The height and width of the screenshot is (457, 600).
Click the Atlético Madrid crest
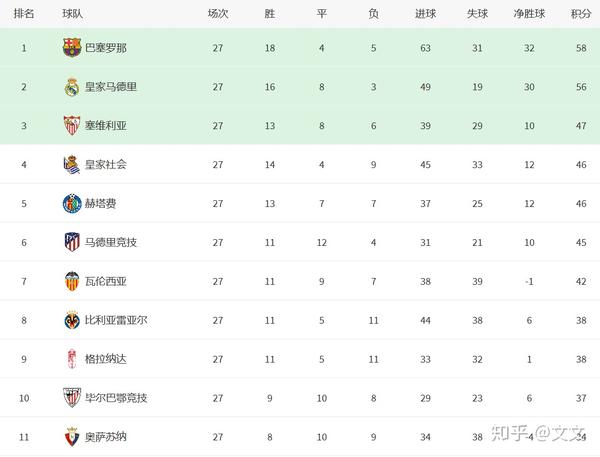72,242
